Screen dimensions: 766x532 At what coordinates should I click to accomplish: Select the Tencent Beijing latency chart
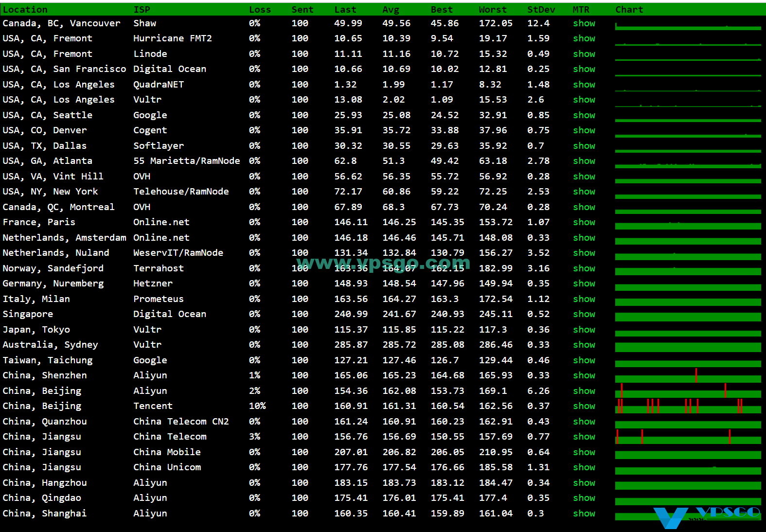688,406
